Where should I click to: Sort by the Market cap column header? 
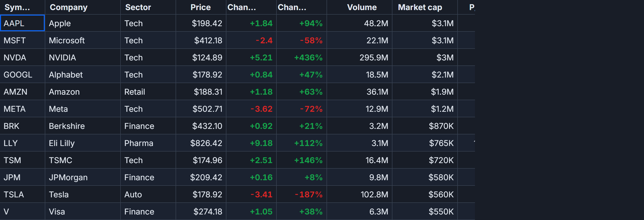(425, 7)
